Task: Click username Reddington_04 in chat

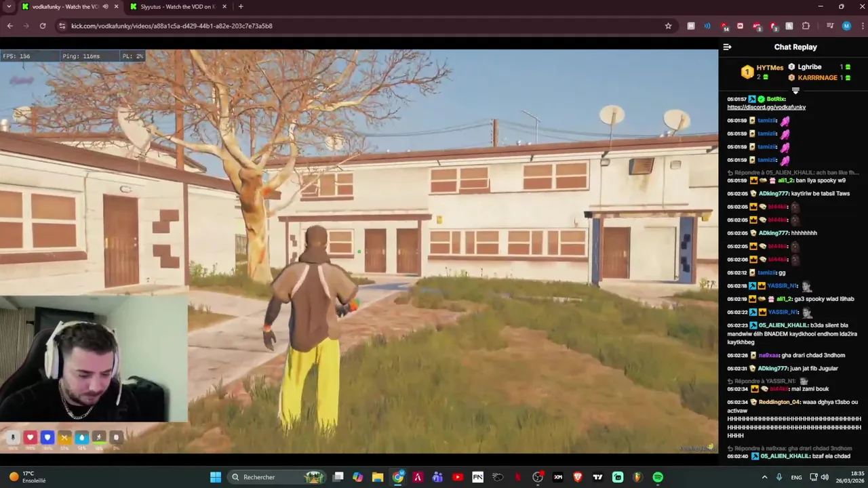Action: (x=779, y=402)
